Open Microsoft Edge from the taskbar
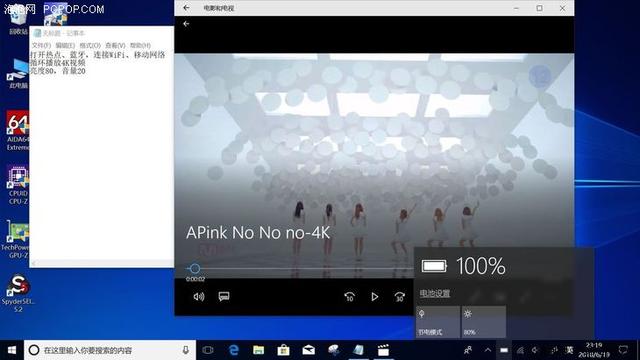Viewport: 640px width, 360px height. [233, 350]
